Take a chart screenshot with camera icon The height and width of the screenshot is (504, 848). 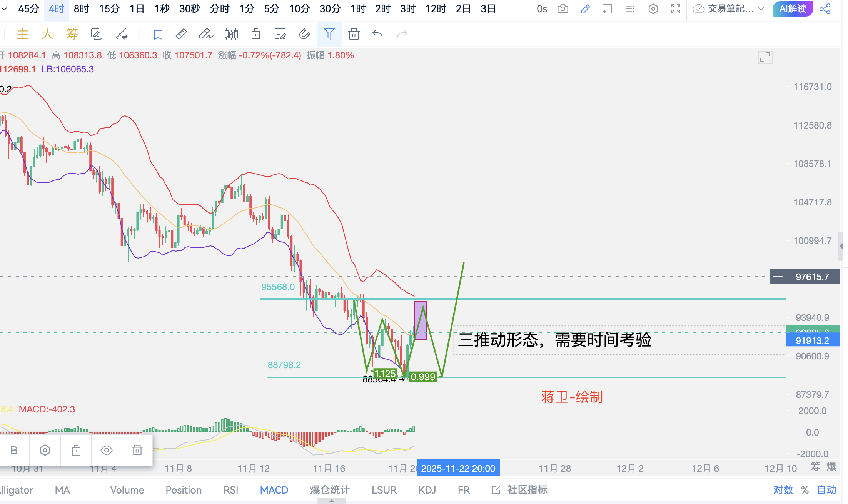pos(563,8)
